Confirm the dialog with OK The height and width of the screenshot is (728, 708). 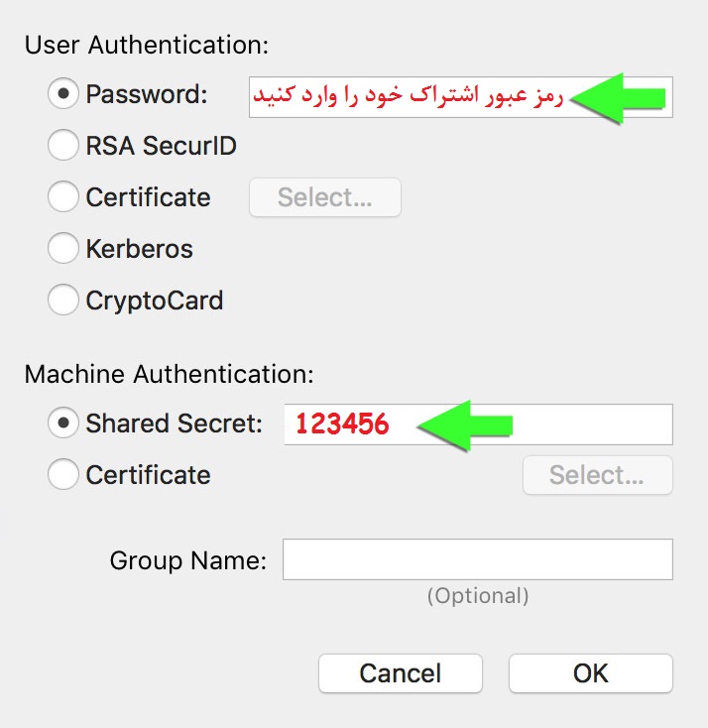590,673
